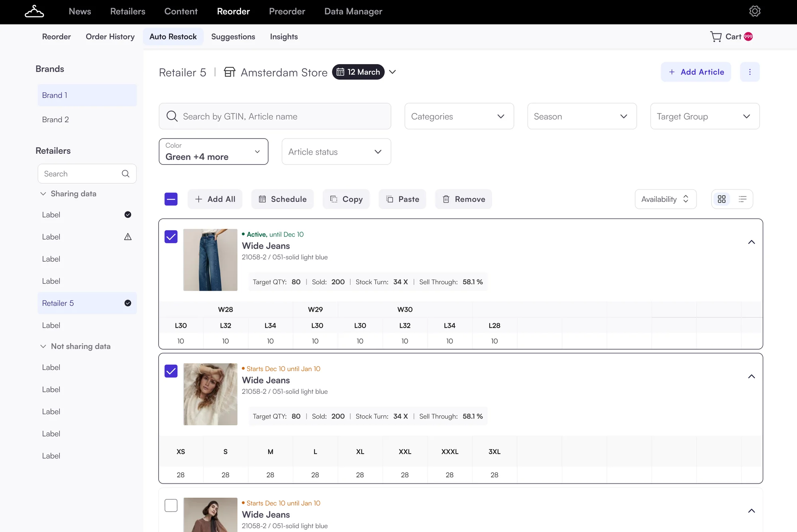Screen dimensions: 797x532
Task: Collapse the Not sharing data group
Action: coord(43,346)
